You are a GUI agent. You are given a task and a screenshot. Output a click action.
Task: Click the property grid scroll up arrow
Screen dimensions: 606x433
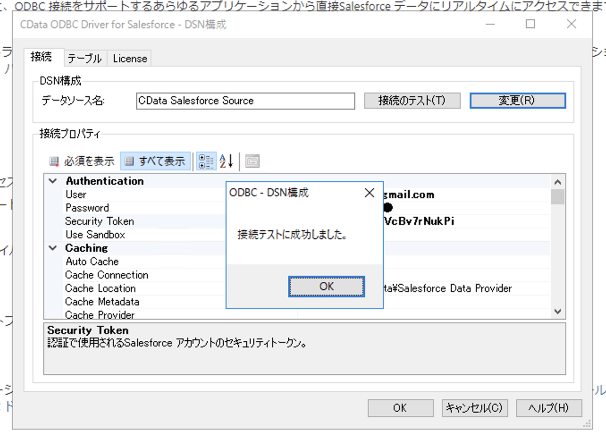pos(557,182)
